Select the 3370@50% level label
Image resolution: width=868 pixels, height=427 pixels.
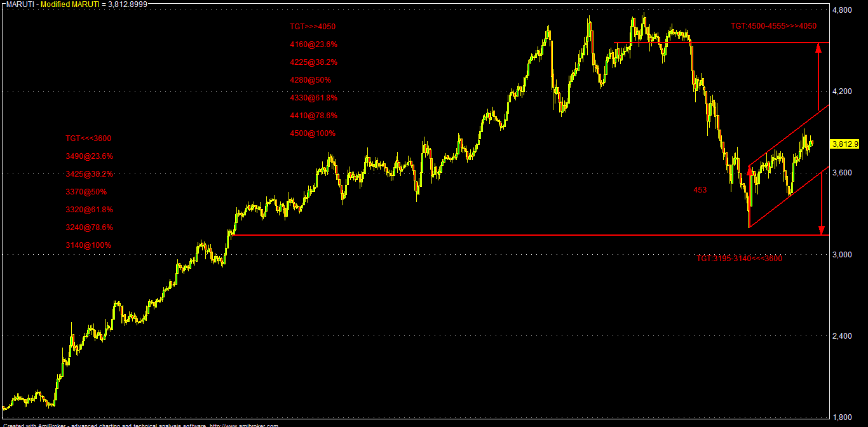[x=86, y=191]
